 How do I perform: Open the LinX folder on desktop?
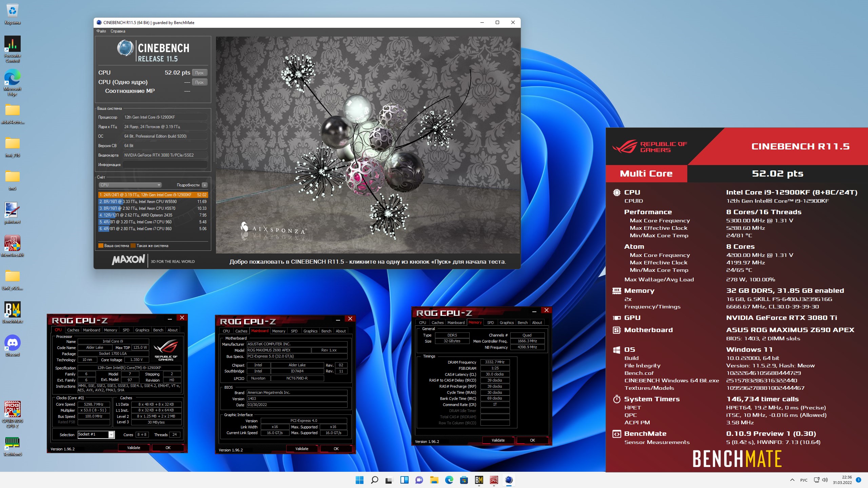[13, 280]
